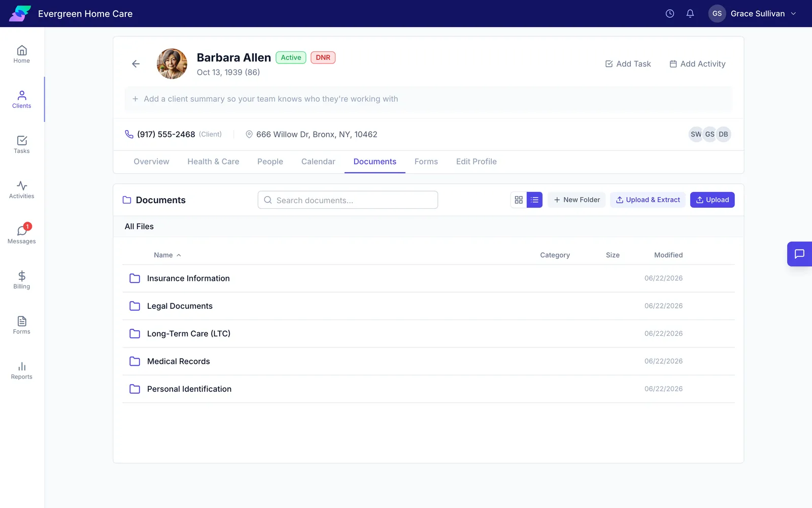This screenshot has width=812, height=508.
Task: Click the SW team member avatar
Action: pos(696,134)
